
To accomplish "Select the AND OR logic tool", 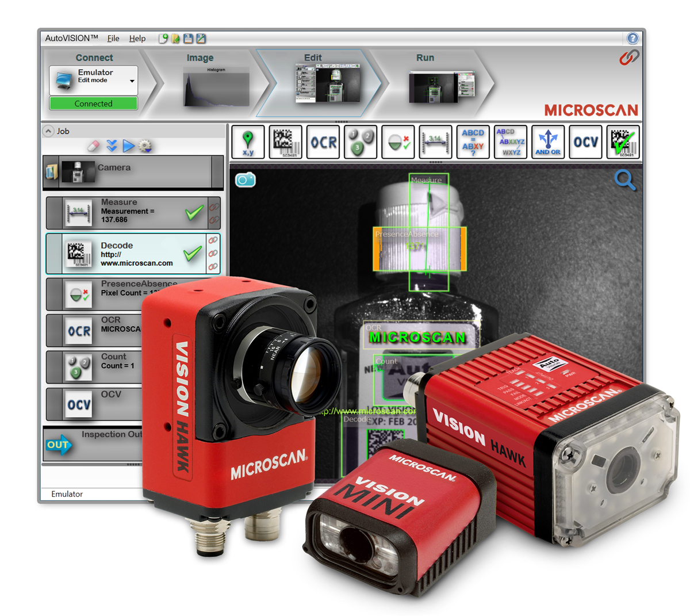I will click(547, 142).
